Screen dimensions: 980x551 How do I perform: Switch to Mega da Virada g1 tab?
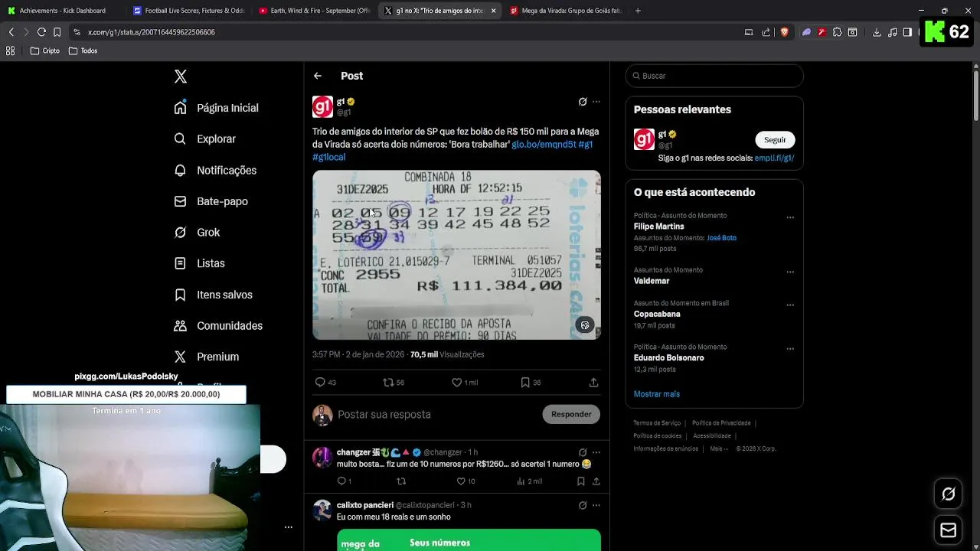point(566,11)
